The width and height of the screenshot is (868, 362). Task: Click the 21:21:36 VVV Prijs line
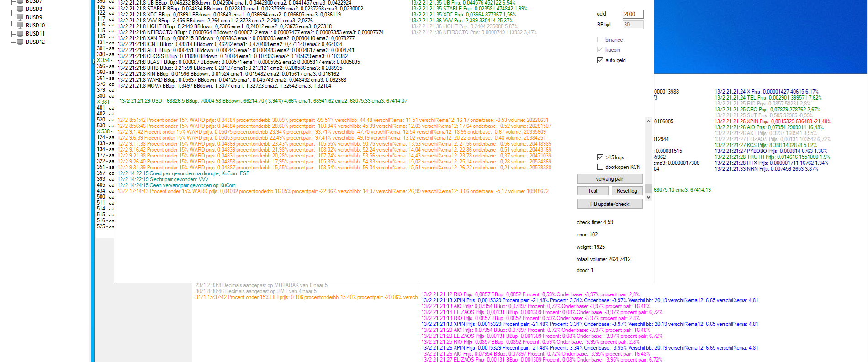(x=462, y=21)
